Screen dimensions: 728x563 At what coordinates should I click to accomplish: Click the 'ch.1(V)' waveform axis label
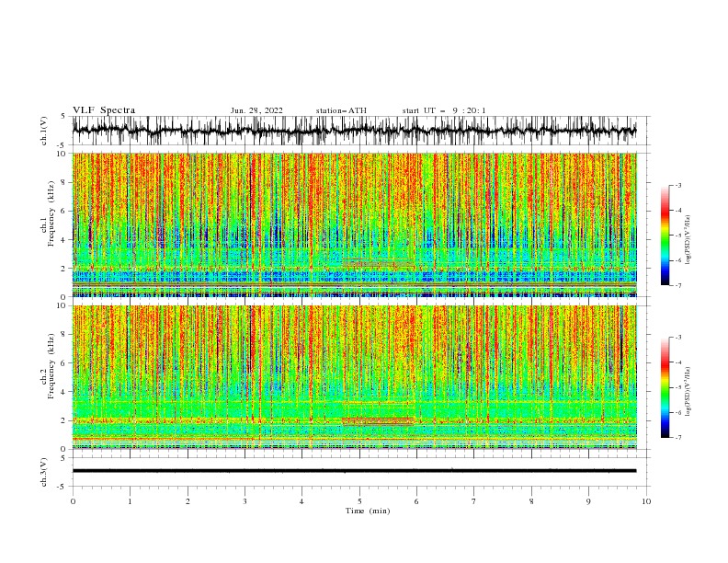pos(44,131)
